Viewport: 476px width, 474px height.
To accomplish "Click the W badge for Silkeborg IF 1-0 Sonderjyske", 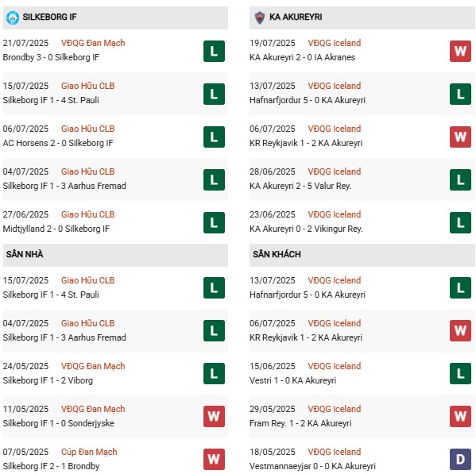I will tap(214, 416).
